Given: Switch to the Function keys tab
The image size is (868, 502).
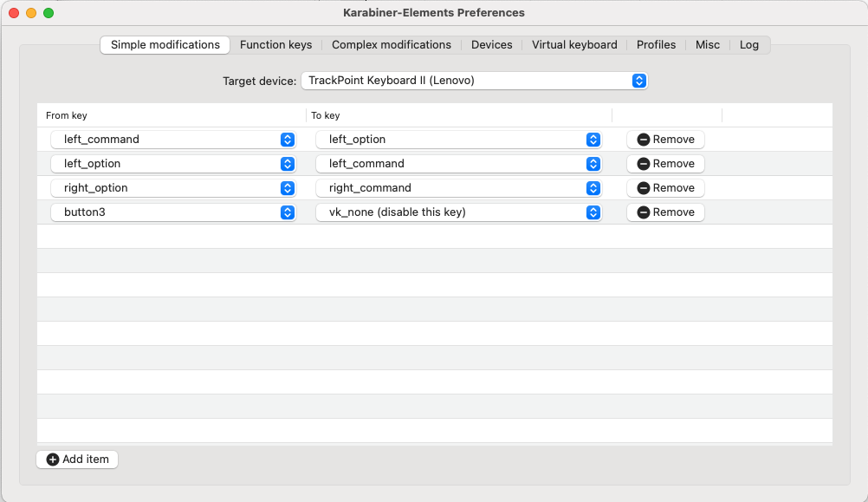Looking at the screenshot, I should (x=275, y=45).
